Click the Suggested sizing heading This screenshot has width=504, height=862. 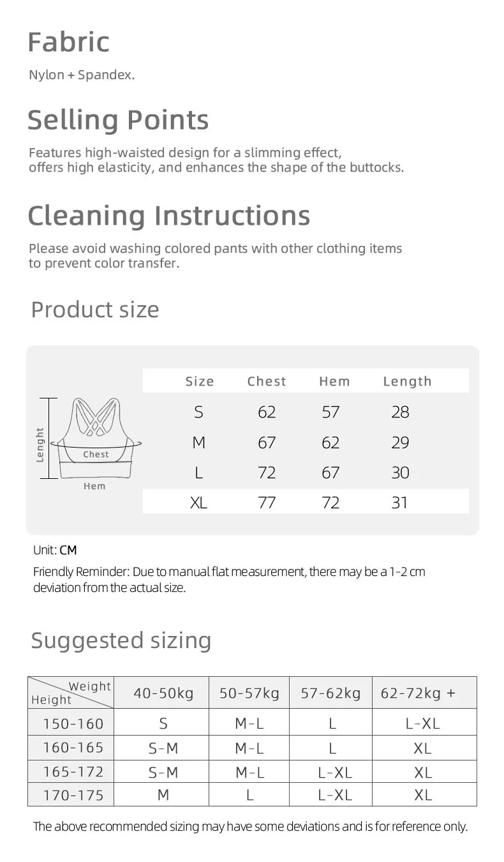(x=121, y=640)
